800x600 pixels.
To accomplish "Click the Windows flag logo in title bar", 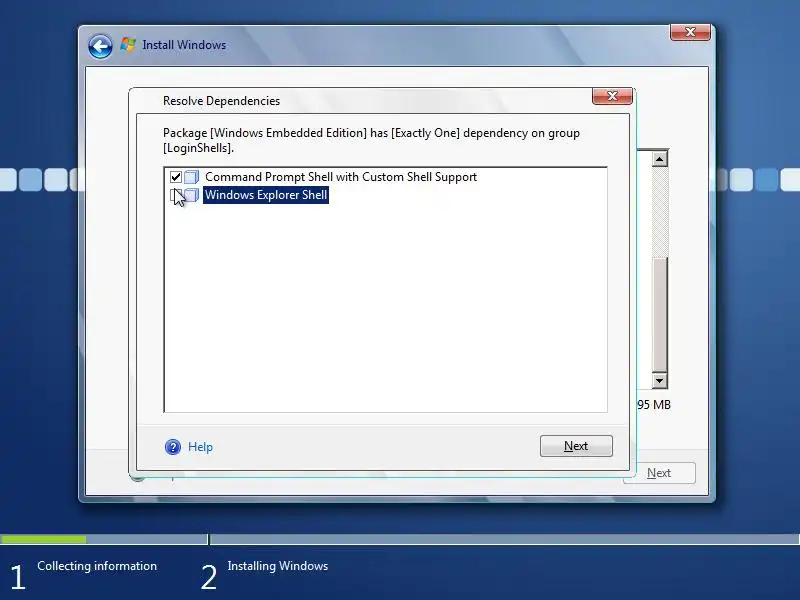I will (128, 44).
